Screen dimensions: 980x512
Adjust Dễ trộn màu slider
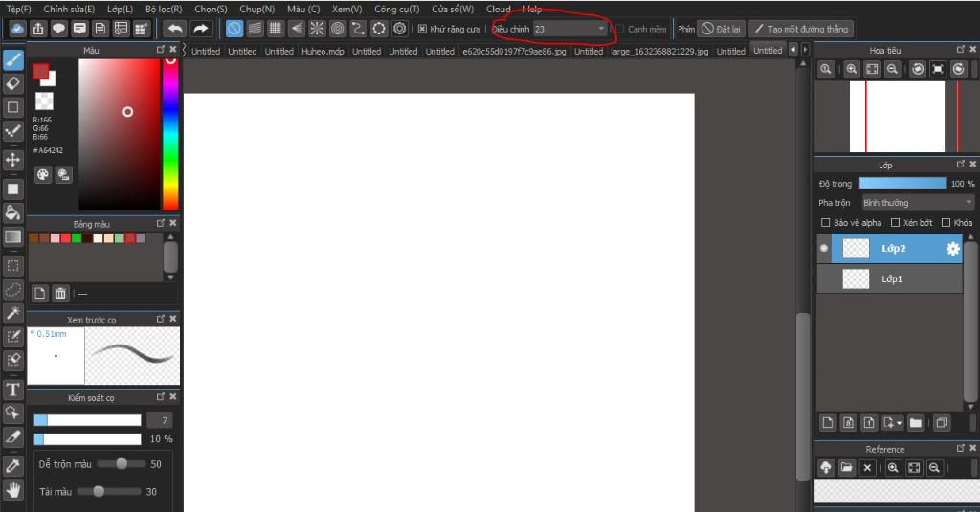coord(122,464)
